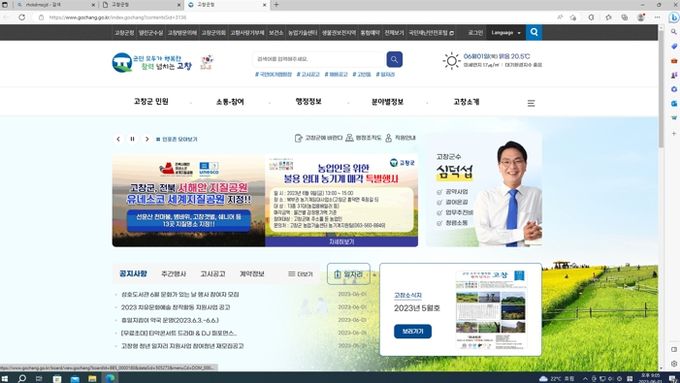680x383 pixels.
Task: Open the 고창소개 main menu
Action: coord(466,101)
